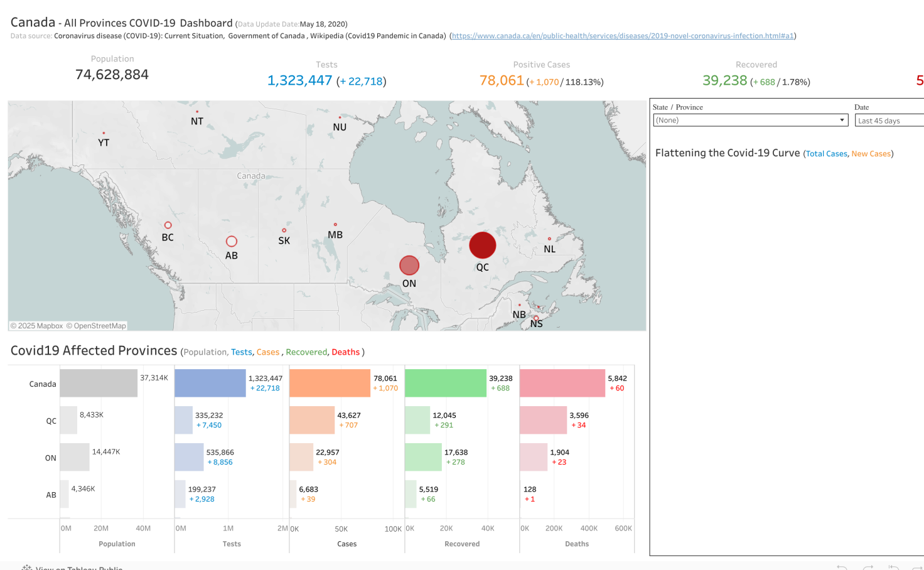Open the State / Province dropdown
This screenshot has width=924, height=570.
(750, 121)
